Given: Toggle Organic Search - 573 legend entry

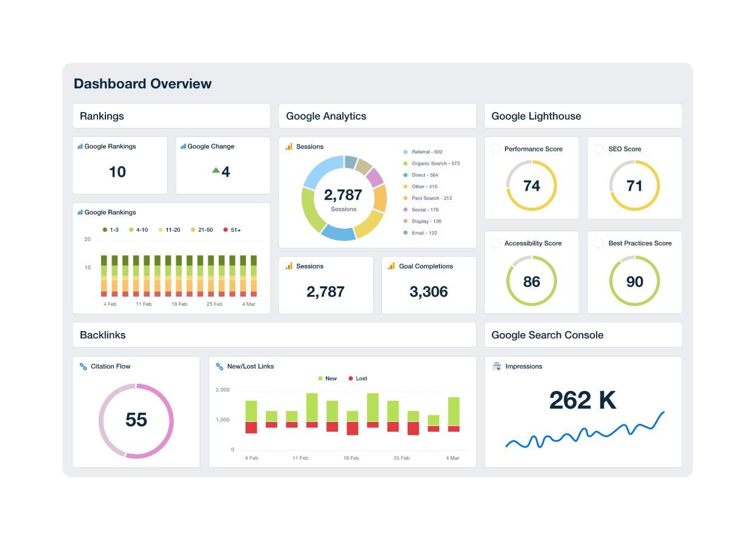Looking at the screenshot, I should coord(431,163).
